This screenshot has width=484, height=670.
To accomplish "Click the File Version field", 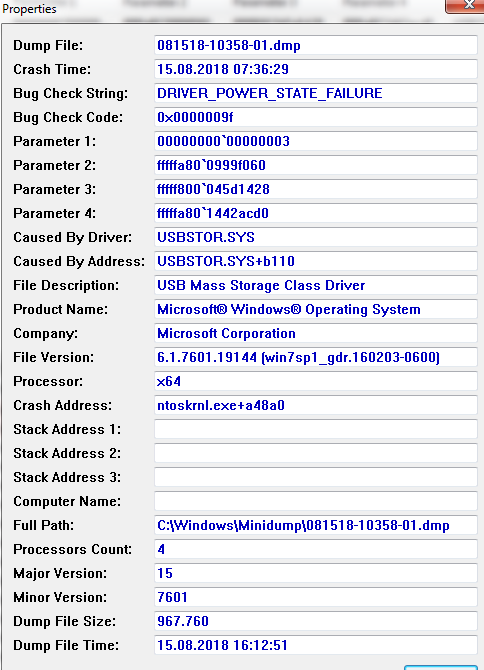I will 316,357.
